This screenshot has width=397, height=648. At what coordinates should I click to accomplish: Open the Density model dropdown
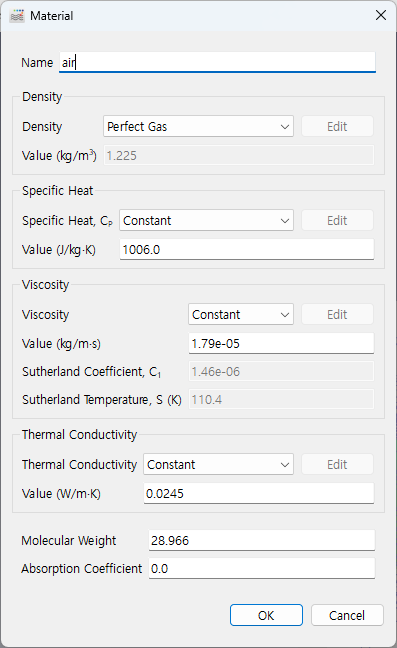click(x=198, y=126)
